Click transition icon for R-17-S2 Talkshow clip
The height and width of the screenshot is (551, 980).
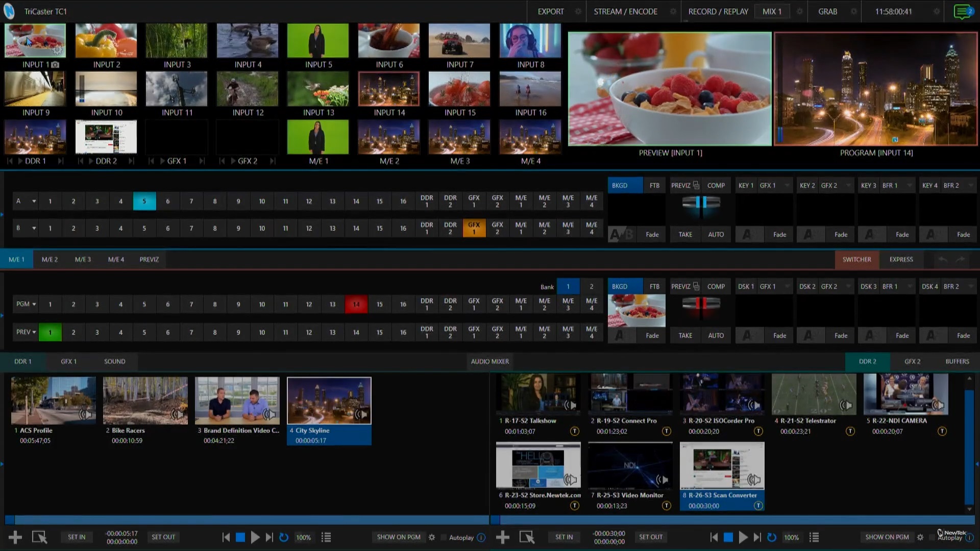click(575, 431)
